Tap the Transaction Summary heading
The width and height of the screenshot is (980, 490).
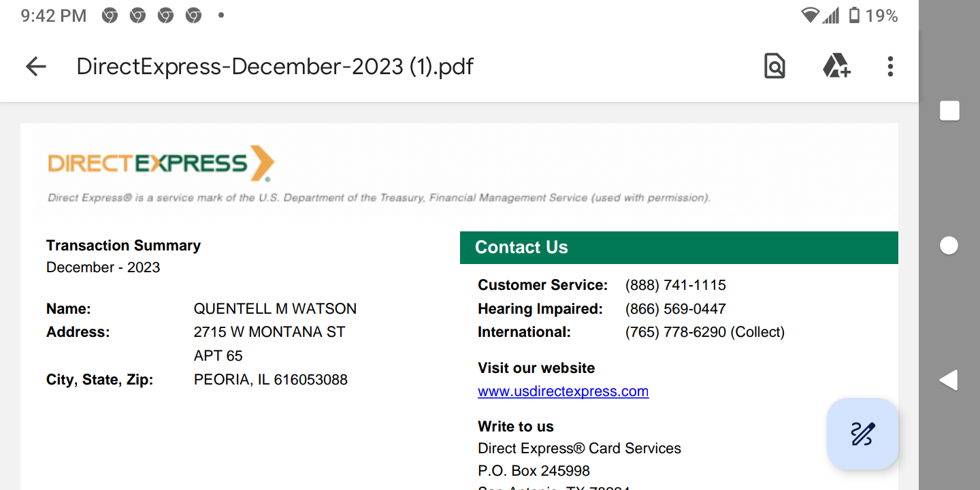pyautogui.click(x=123, y=246)
